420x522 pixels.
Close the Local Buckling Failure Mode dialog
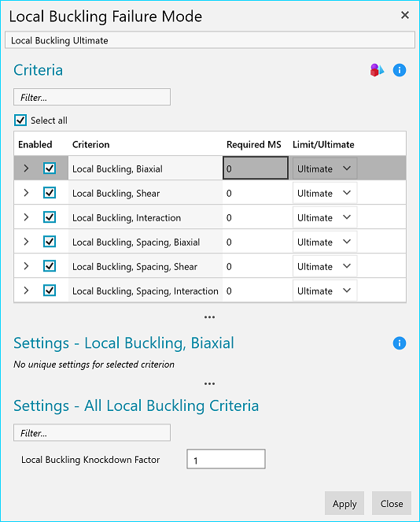[405, 15]
